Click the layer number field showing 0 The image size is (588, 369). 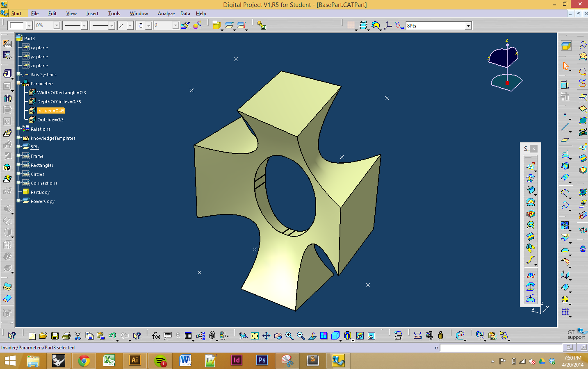coord(163,25)
